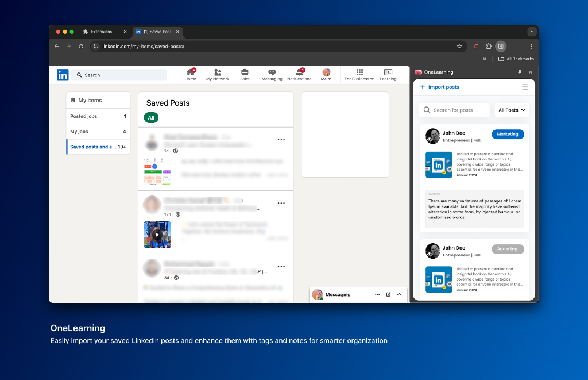This screenshot has width=588, height=380.
Task: Click the Add a tag button
Action: point(508,250)
